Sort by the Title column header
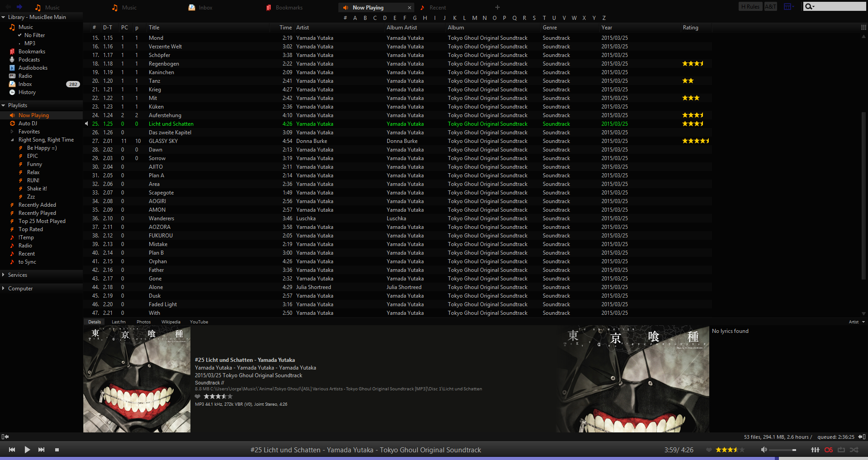 [154, 28]
